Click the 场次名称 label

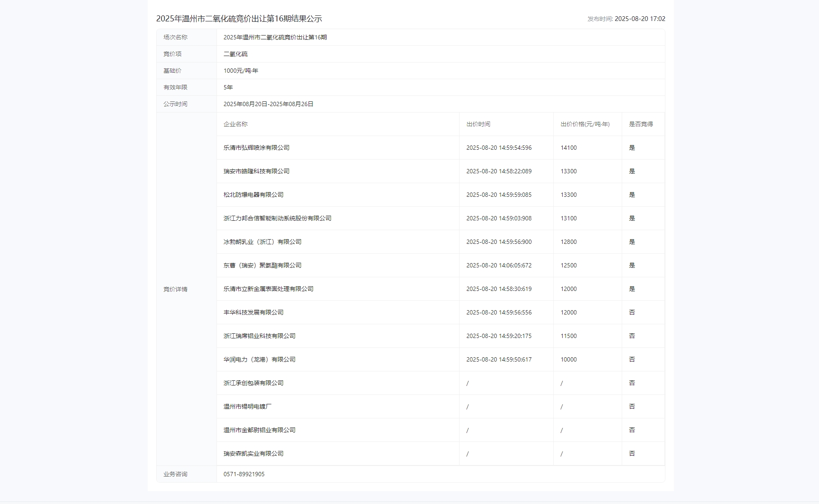coord(175,37)
